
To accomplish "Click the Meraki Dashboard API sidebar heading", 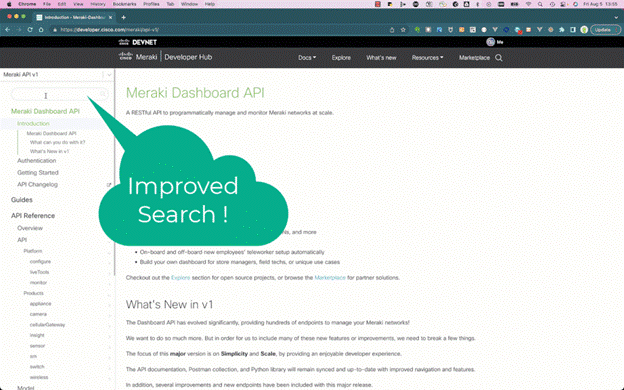I will (x=45, y=111).
